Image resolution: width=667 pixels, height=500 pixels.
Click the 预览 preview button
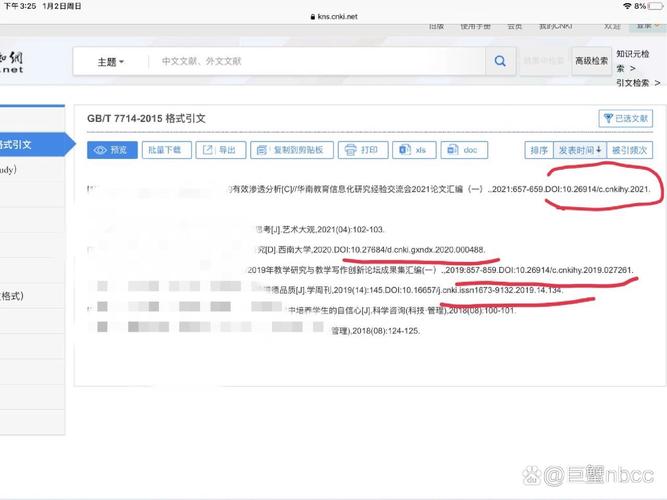[112, 150]
